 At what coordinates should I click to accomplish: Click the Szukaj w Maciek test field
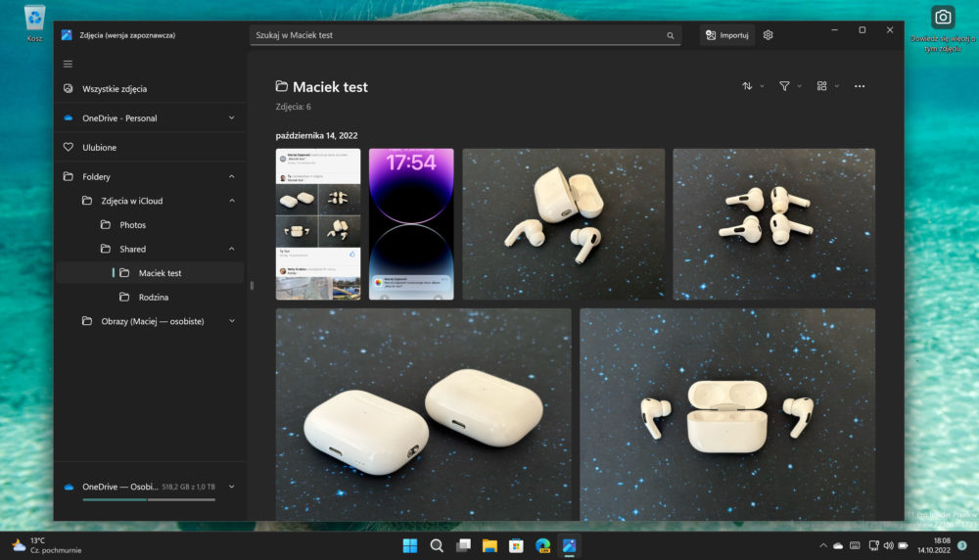point(465,35)
